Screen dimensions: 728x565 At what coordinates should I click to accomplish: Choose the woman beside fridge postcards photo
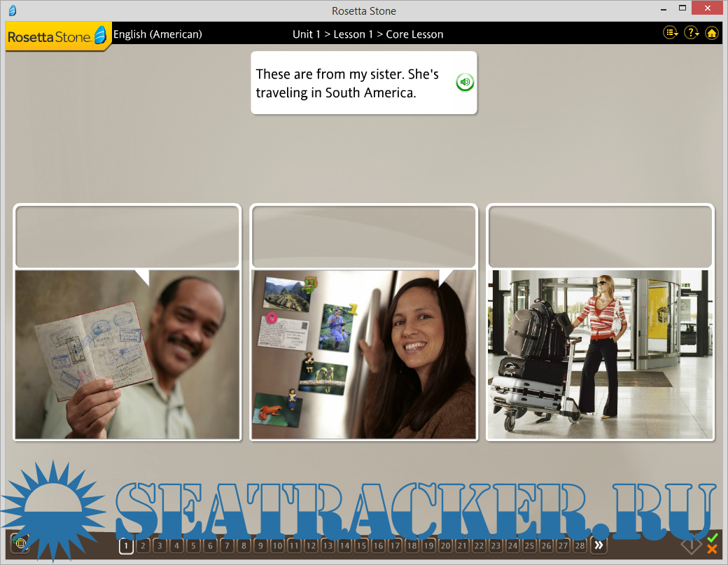pyautogui.click(x=363, y=354)
